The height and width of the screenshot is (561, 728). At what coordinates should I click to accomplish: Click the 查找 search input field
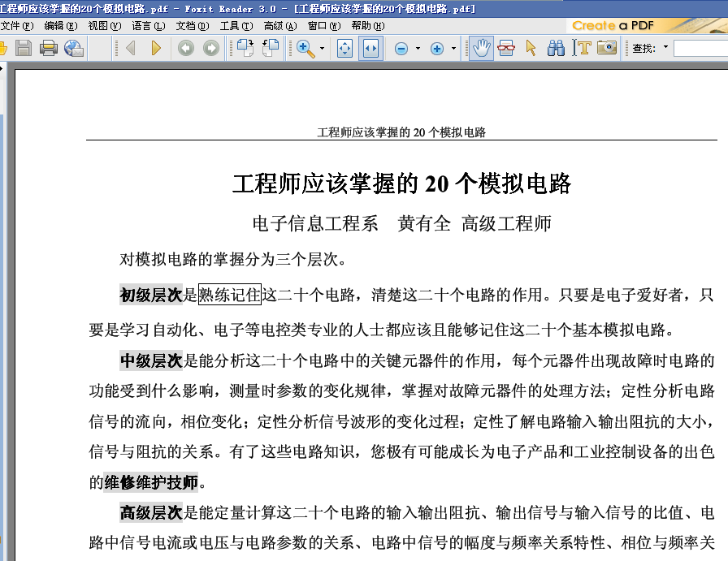700,48
